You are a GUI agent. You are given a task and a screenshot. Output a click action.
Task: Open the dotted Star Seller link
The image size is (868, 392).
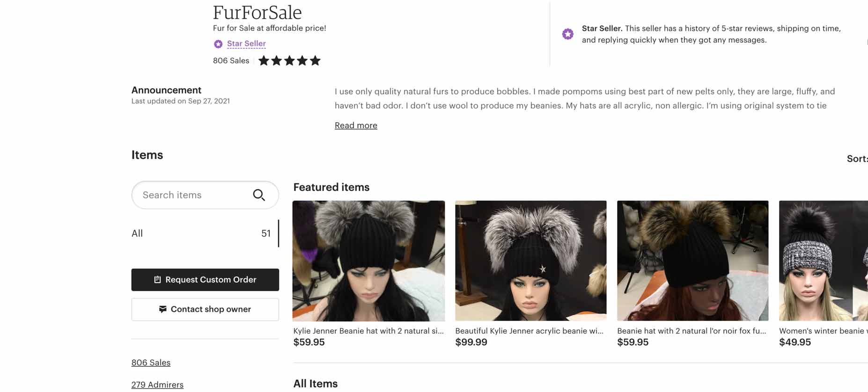coord(246,43)
